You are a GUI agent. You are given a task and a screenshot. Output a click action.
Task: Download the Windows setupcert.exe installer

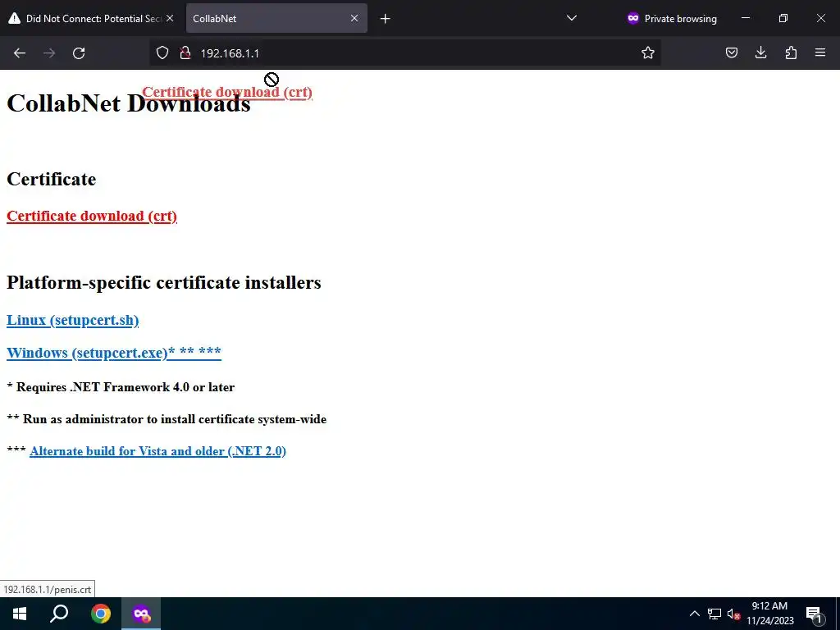point(113,353)
